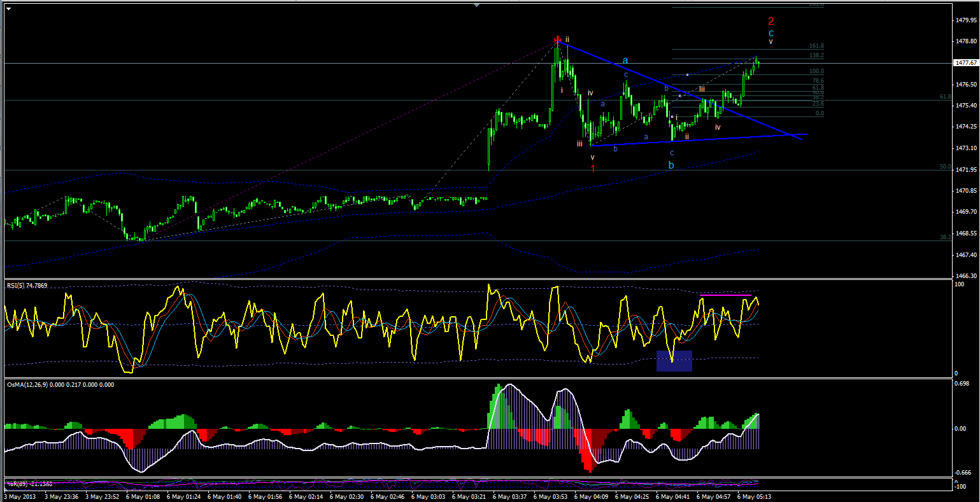Click the 161.8 Fibonacci level label
The width and height of the screenshot is (980, 502).
click(816, 46)
